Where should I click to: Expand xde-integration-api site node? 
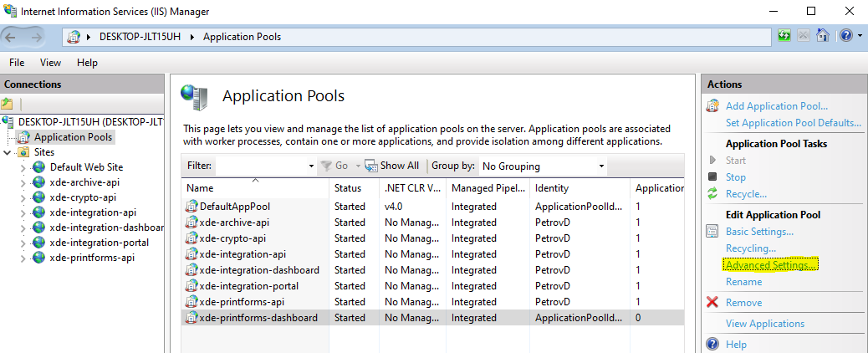[23, 212]
